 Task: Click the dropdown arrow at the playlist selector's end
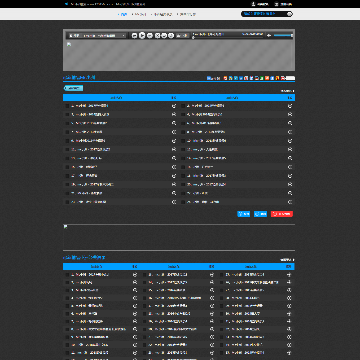click(x=124, y=35)
